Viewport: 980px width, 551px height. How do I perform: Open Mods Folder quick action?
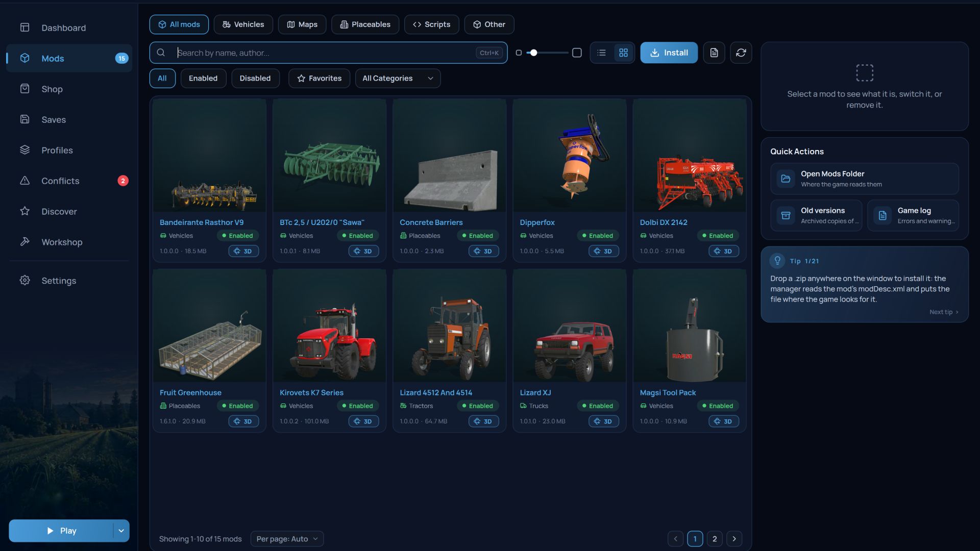(865, 179)
